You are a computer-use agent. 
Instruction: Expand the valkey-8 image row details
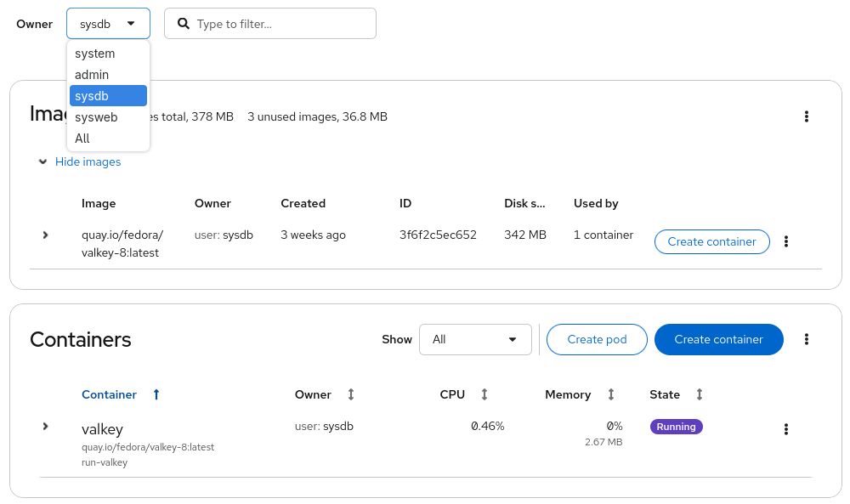pos(46,235)
